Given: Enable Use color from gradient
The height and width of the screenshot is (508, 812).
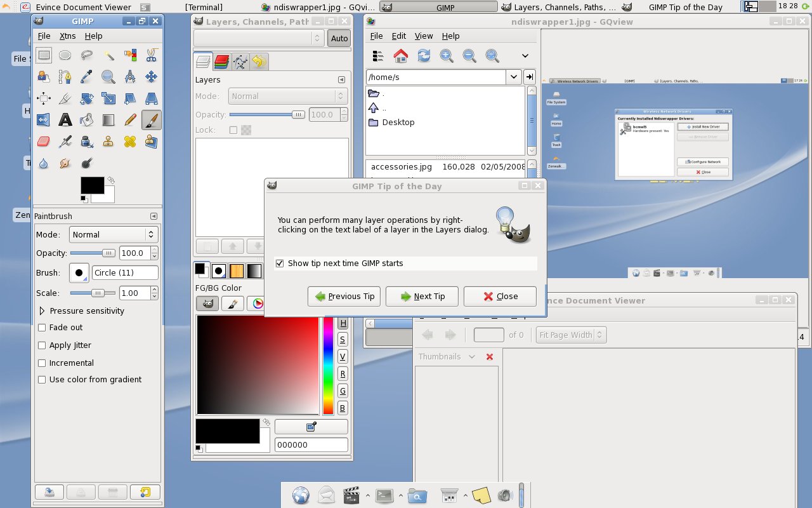Looking at the screenshot, I should click(x=42, y=380).
